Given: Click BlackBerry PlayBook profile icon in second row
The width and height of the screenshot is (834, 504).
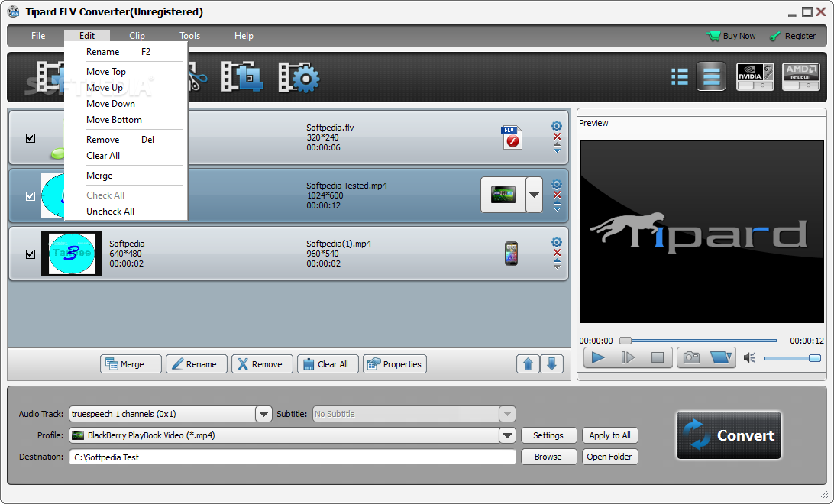Looking at the screenshot, I should click(x=503, y=195).
